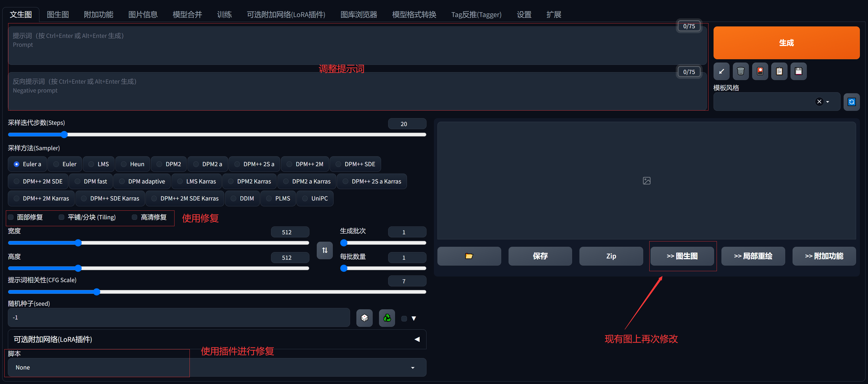Adjust the 采样迭代步数(Steps) slider
The width and height of the screenshot is (868, 384).
pos(217,134)
